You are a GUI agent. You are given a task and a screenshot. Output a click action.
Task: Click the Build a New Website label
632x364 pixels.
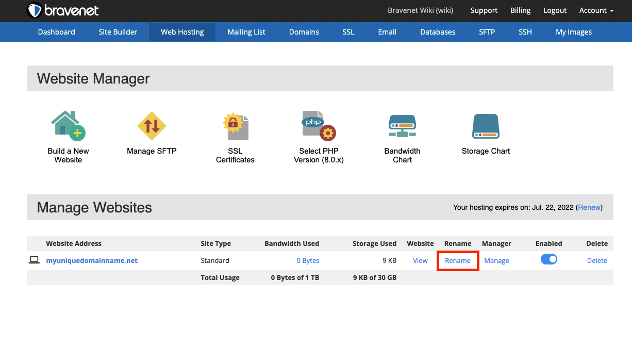click(68, 155)
